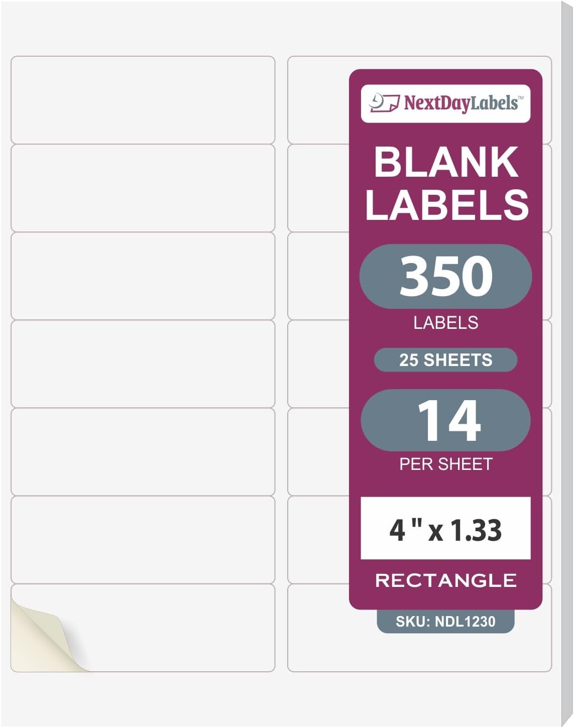
Task: Select the third blank label in left column
Action: tap(143, 276)
